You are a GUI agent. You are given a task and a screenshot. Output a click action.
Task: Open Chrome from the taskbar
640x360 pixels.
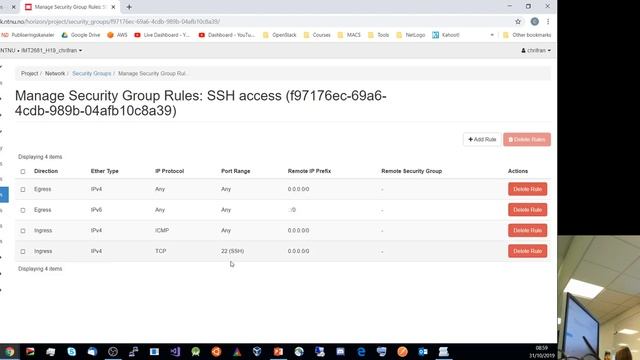[x=9, y=351]
